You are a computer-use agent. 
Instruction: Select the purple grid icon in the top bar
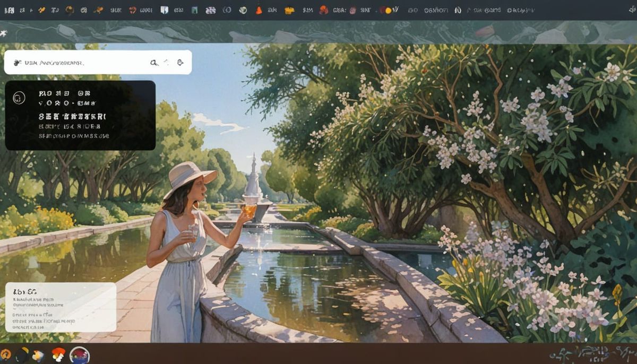(210, 10)
